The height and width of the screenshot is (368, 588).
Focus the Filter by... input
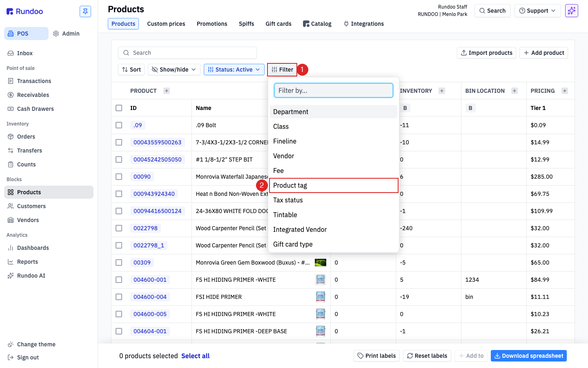click(334, 90)
